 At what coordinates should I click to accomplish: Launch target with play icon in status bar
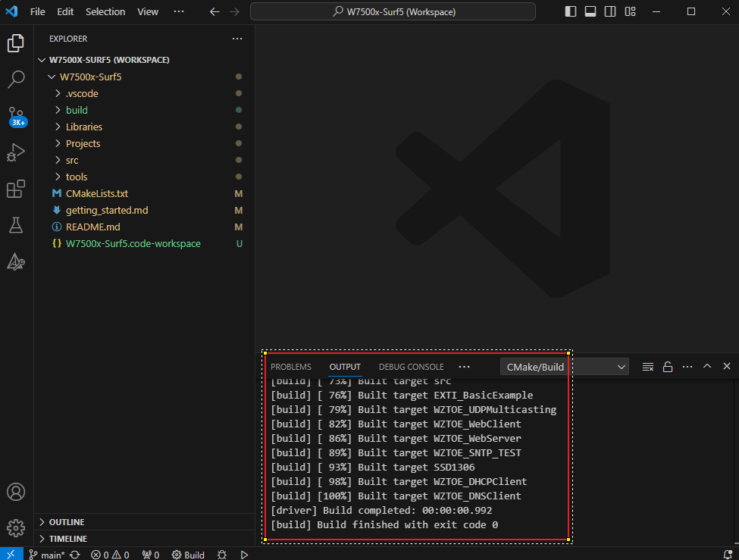[244, 555]
